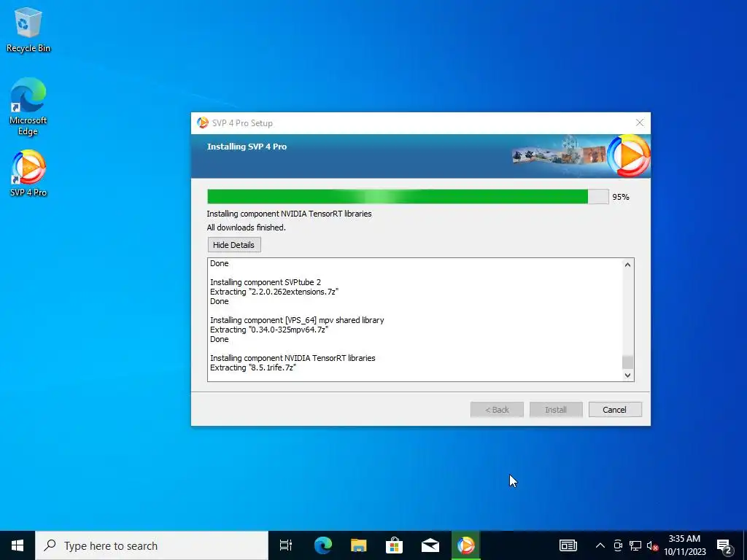The image size is (747, 560).
Task: Launch Microsoft Edge from the taskbar
Action: tap(323, 545)
